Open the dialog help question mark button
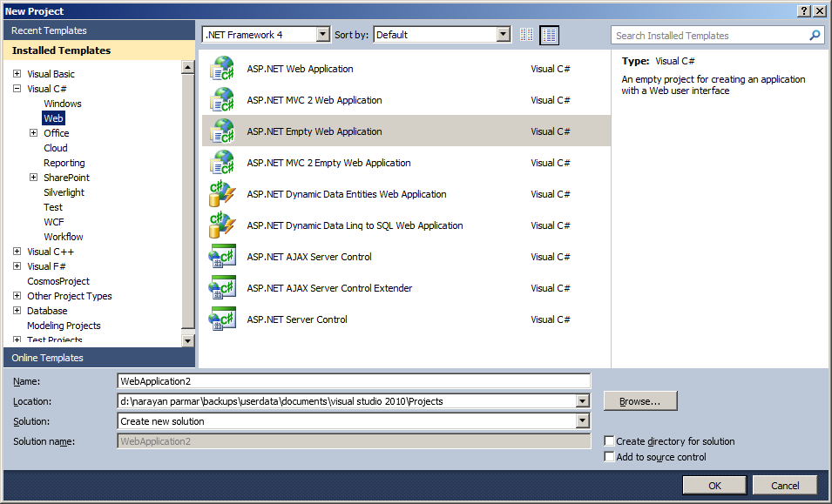Viewport: 832px width, 504px height. (804, 11)
